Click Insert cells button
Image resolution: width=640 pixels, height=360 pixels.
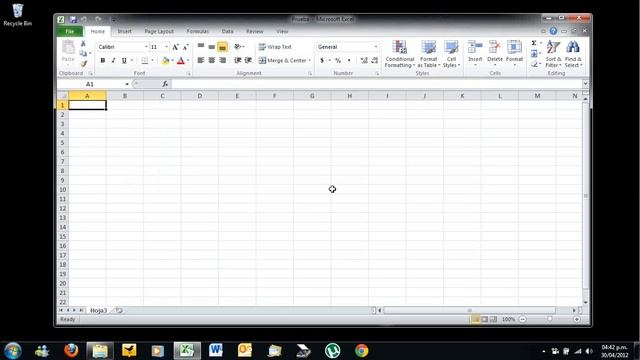pos(475,53)
